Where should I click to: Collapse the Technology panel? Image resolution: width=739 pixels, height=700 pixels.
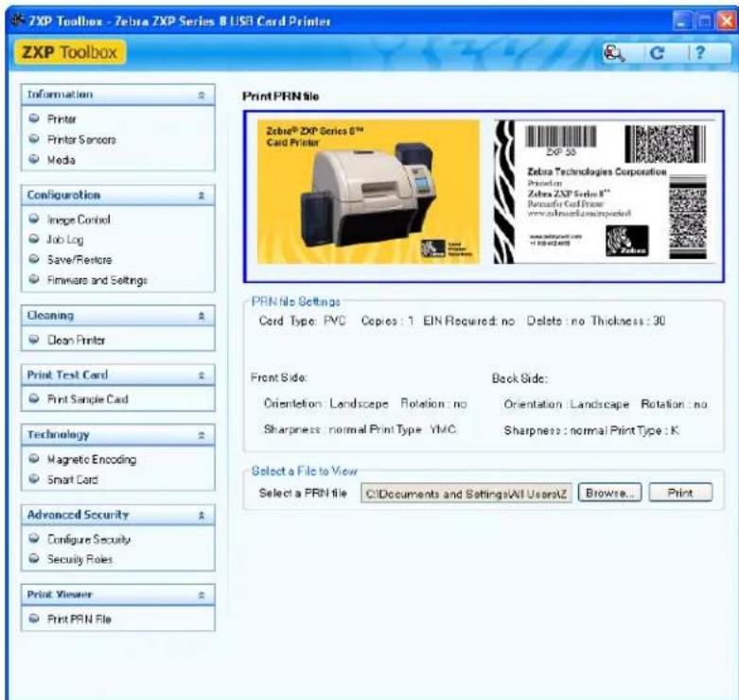(202, 436)
